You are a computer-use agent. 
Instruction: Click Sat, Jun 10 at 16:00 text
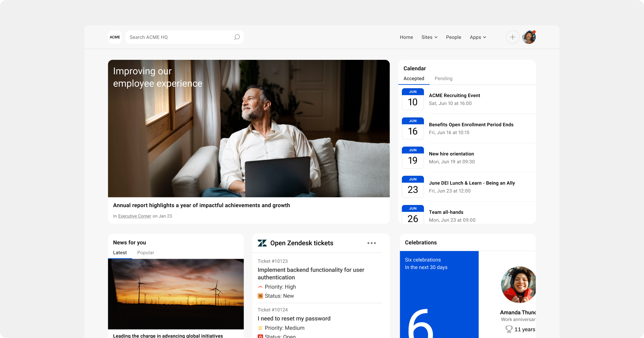[450, 104]
